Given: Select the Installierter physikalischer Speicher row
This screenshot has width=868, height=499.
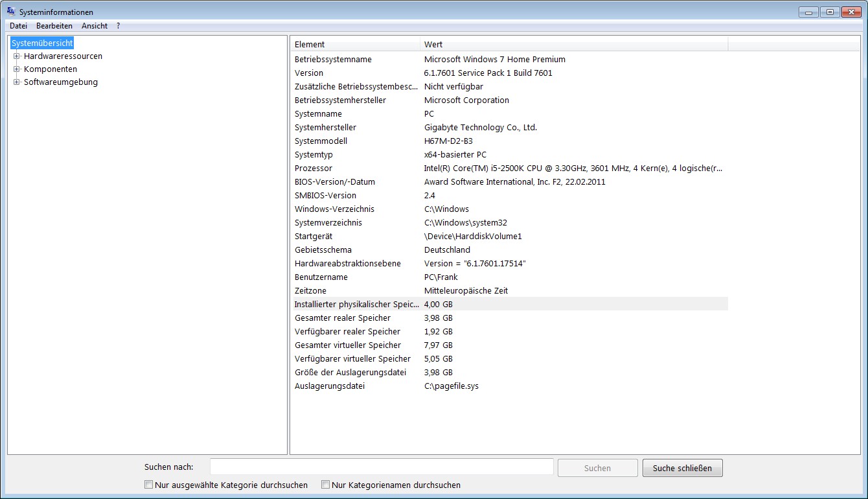Looking at the screenshot, I should (x=509, y=304).
